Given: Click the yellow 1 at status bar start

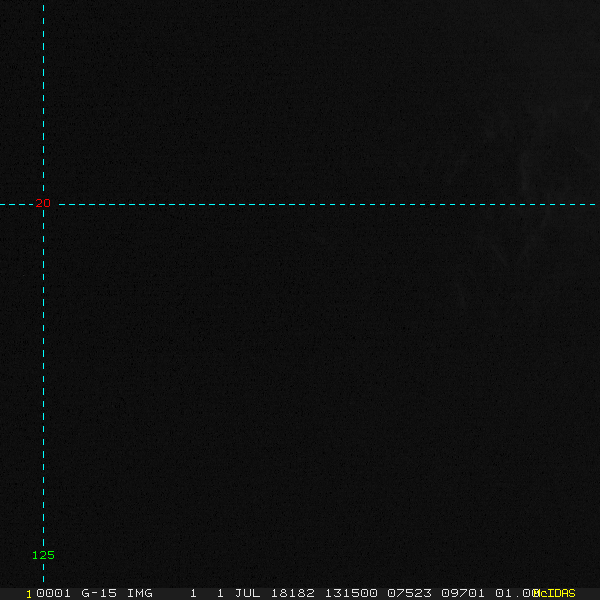Looking at the screenshot, I should point(29,593).
